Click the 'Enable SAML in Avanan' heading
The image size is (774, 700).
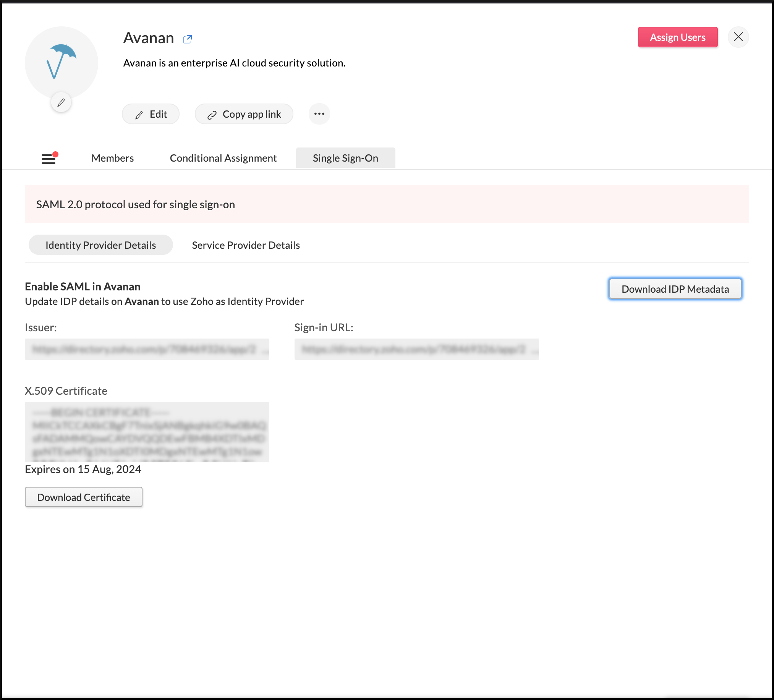coord(83,287)
